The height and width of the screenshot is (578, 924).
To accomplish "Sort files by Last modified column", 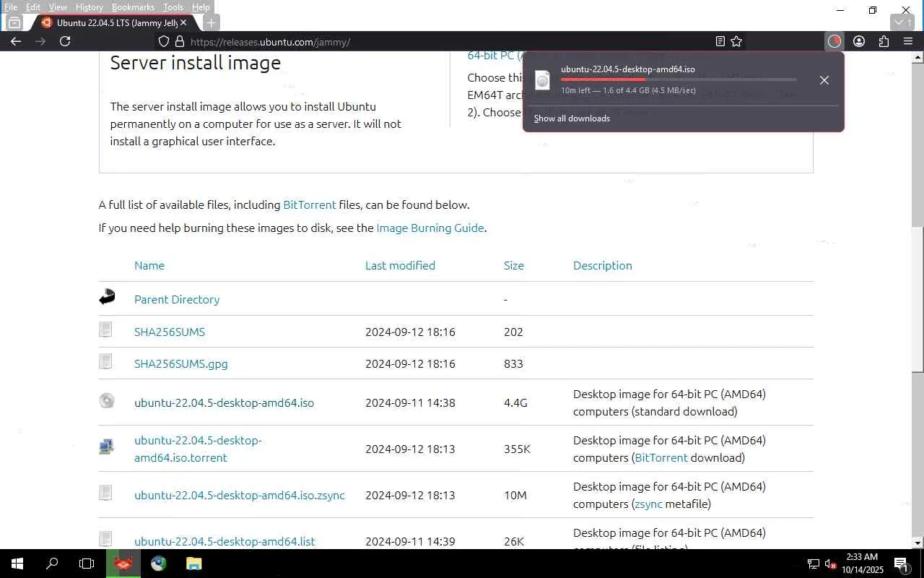I will click(x=400, y=265).
